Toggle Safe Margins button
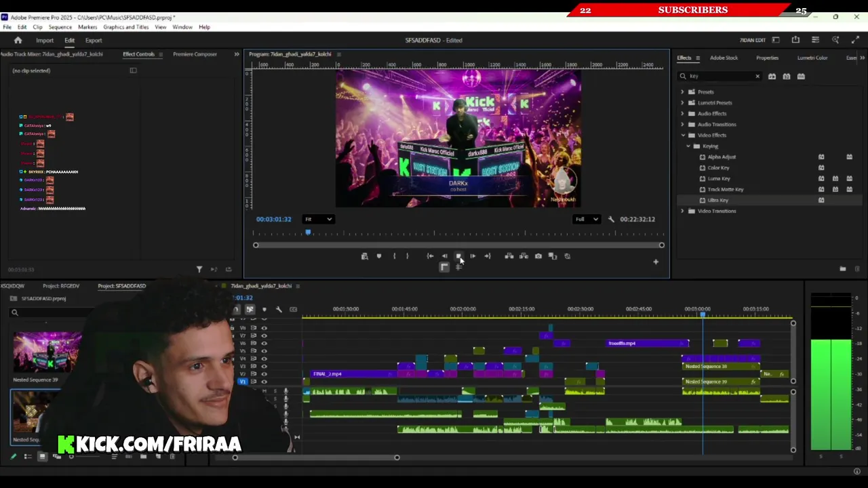The width and height of the screenshot is (868, 488). point(444,267)
